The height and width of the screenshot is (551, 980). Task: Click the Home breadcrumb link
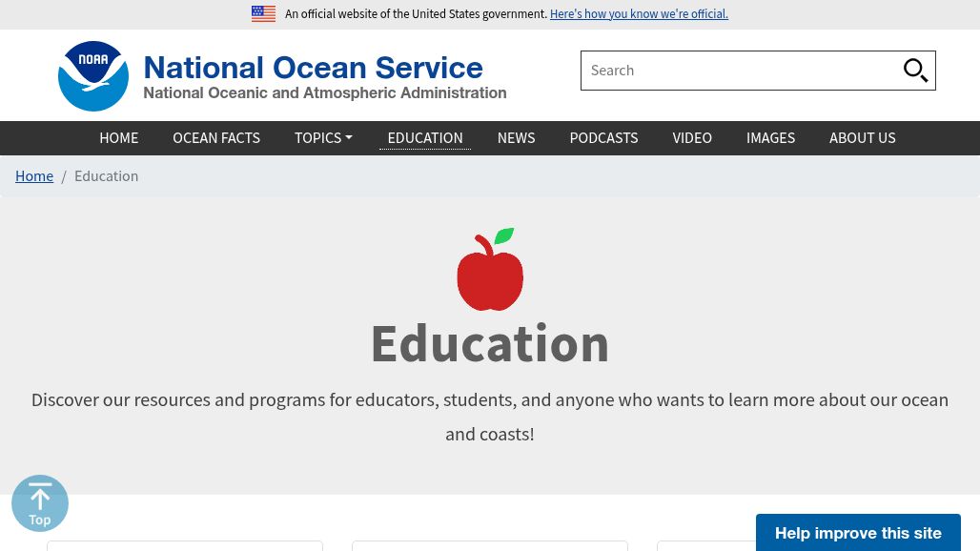34,175
